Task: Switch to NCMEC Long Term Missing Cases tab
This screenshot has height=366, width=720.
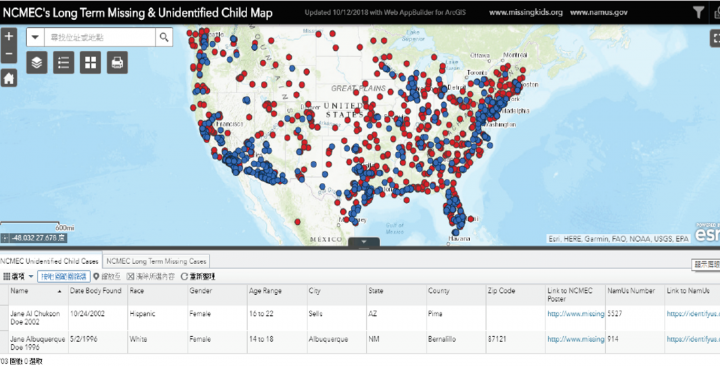Action: pos(156,261)
